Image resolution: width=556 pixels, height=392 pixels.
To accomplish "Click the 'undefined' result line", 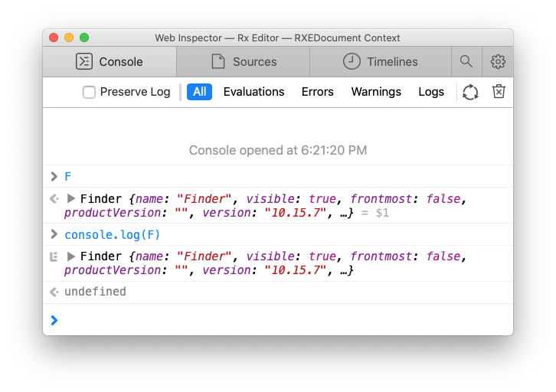I will click(x=95, y=292).
